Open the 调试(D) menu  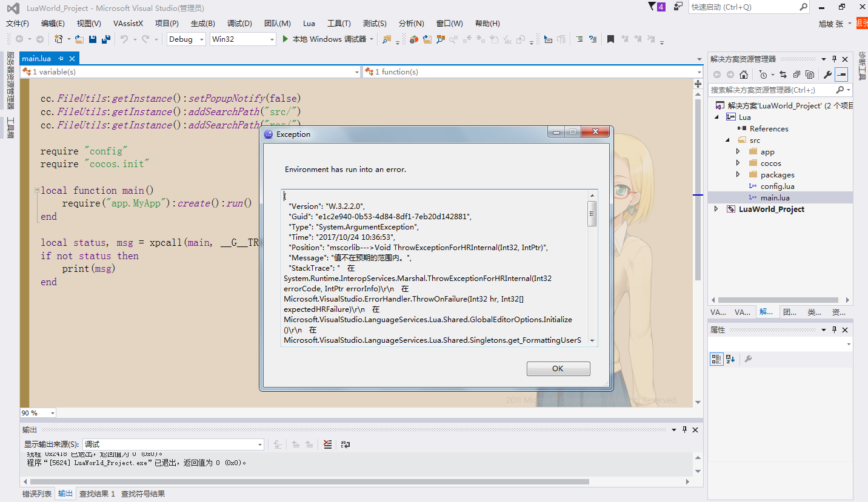tap(239, 24)
